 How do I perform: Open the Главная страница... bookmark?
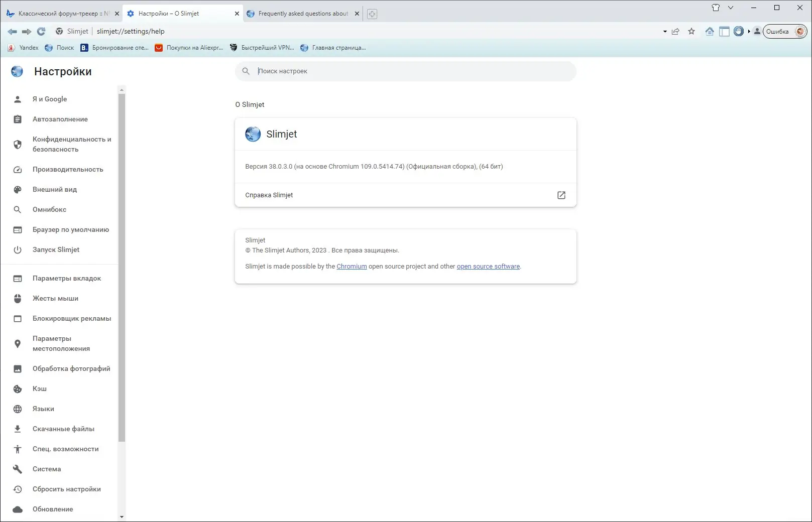pos(333,48)
